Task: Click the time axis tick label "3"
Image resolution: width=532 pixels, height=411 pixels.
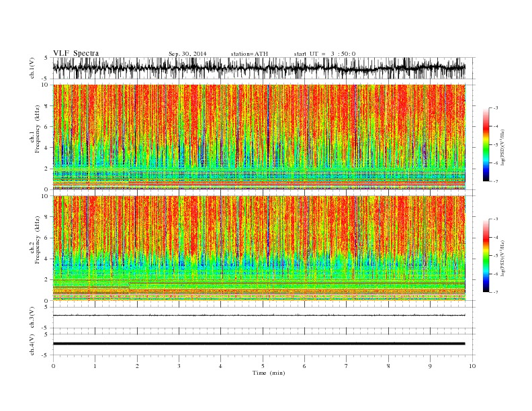Action: click(x=179, y=366)
